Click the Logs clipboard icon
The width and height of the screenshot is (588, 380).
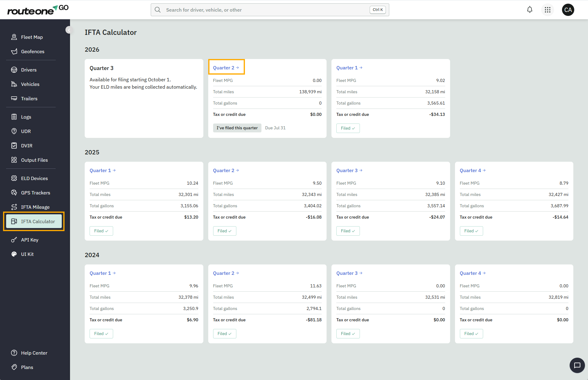coord(14,117)
